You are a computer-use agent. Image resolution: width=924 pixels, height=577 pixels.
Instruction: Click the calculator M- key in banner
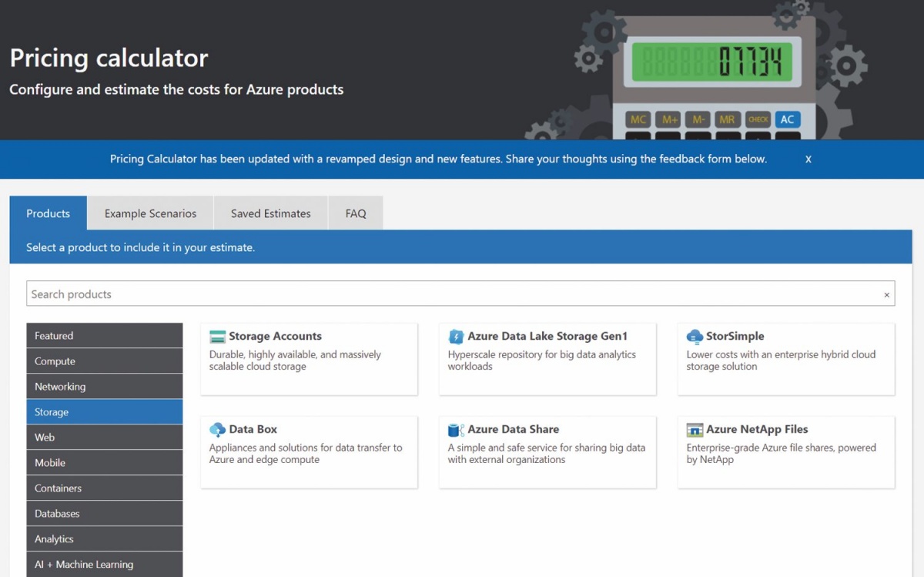[x=698, y=120]
